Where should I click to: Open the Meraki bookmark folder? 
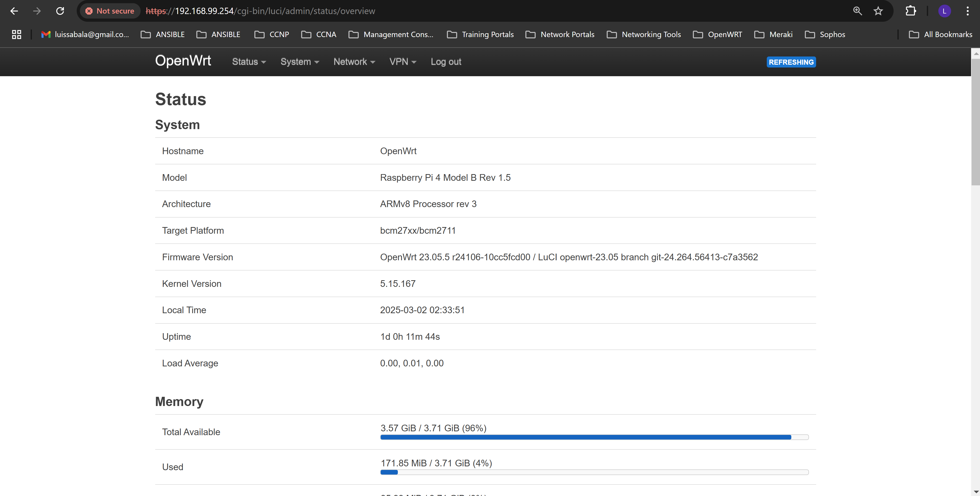773,35
